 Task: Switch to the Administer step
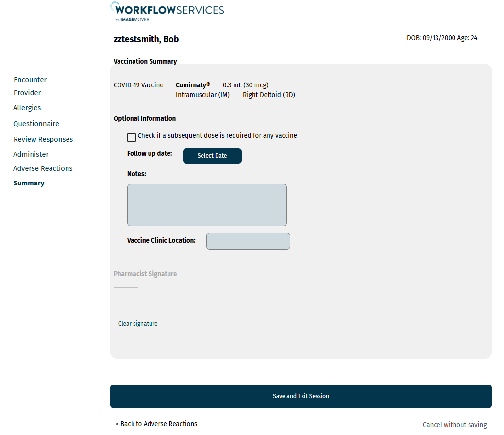(x=31, y=154)
